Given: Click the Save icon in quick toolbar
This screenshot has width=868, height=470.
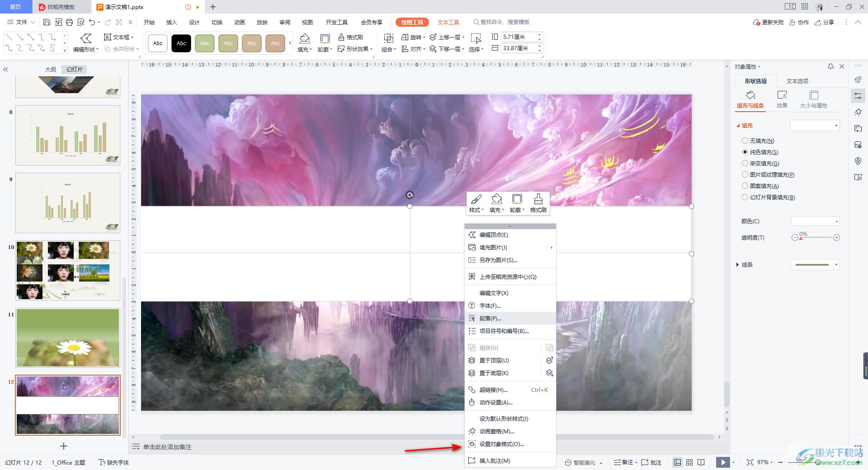Looking at the screenshot, I should pyautogui.click(x=47, y=22).
